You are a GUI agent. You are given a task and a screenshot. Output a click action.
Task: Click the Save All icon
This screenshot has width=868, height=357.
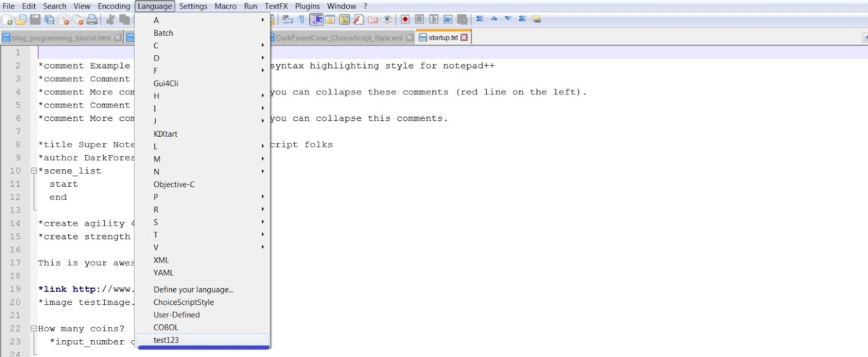49,20
